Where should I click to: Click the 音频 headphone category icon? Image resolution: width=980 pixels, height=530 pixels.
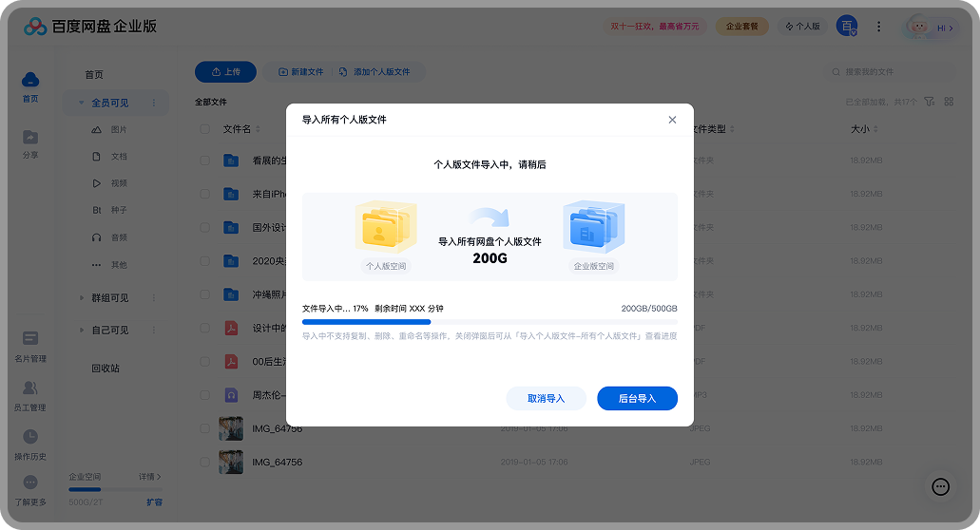tap(96, 237)
